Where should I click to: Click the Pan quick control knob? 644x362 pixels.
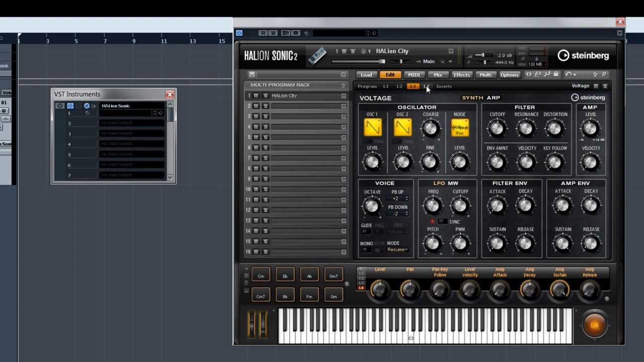pyautogui.click(x=410, y=290)
